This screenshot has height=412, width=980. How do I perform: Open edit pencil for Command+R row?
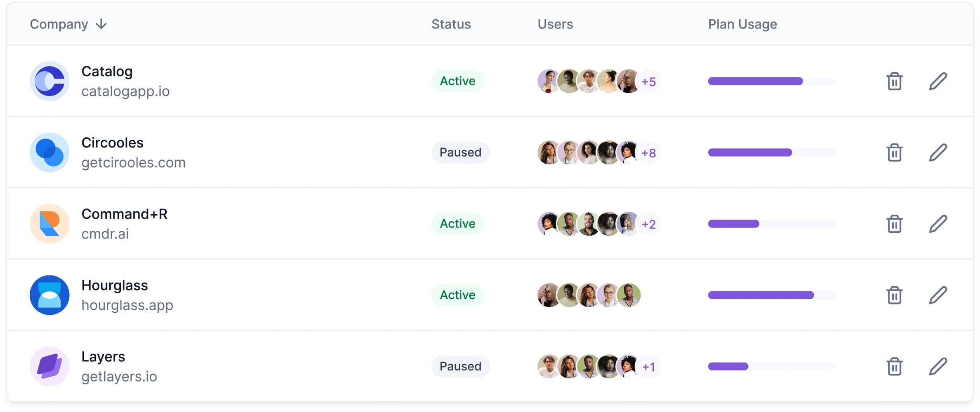tap(938, 224)
